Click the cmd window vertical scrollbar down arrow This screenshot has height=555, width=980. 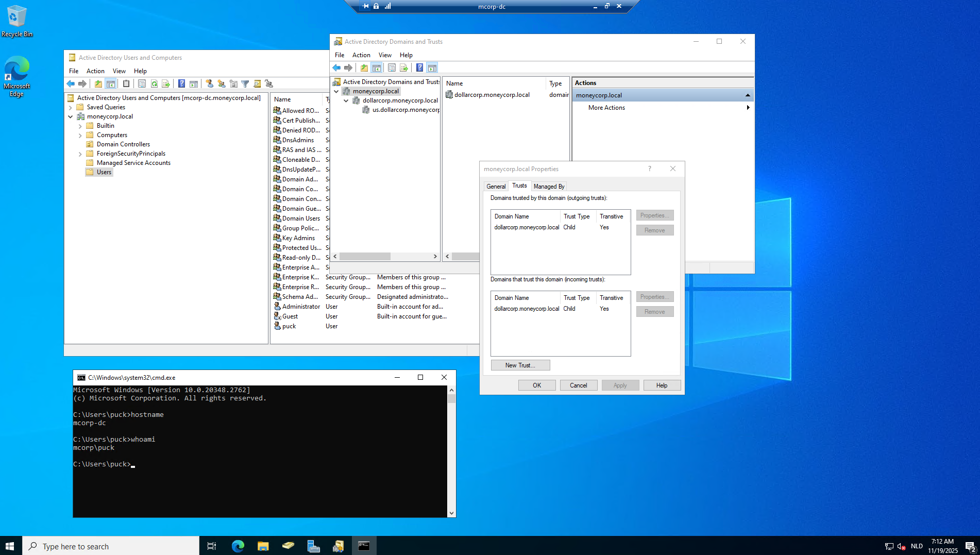(451, 513)
